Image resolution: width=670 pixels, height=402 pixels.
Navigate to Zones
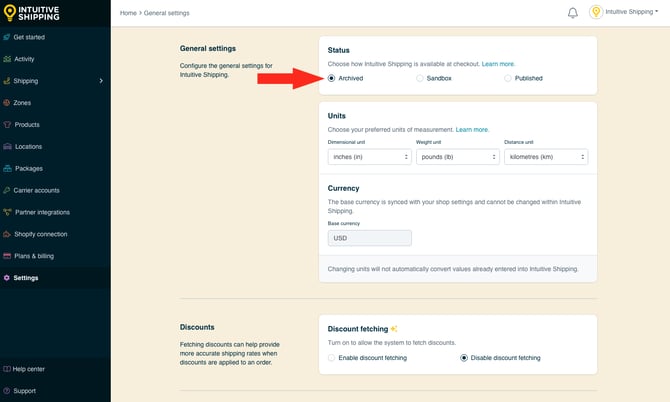pyautogui.click(x=22, y=103)
